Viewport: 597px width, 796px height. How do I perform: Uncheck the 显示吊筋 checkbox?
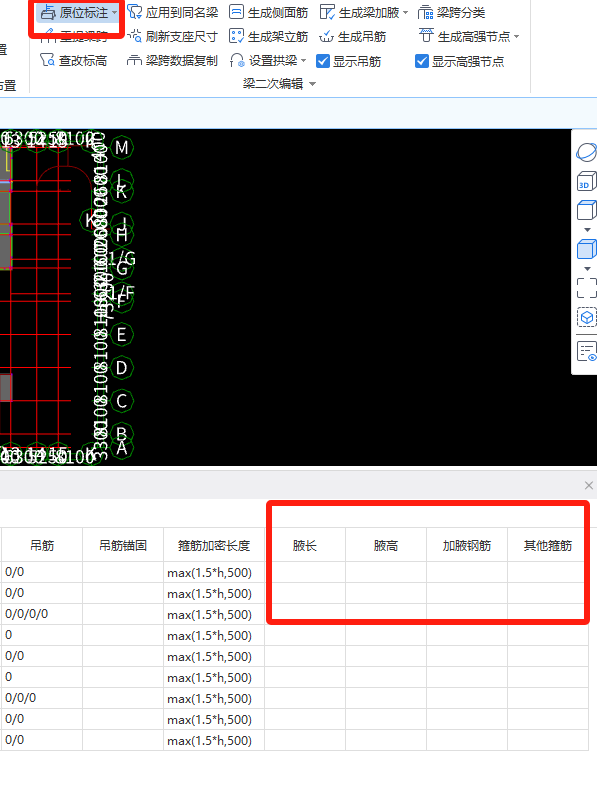click(323, 61)
